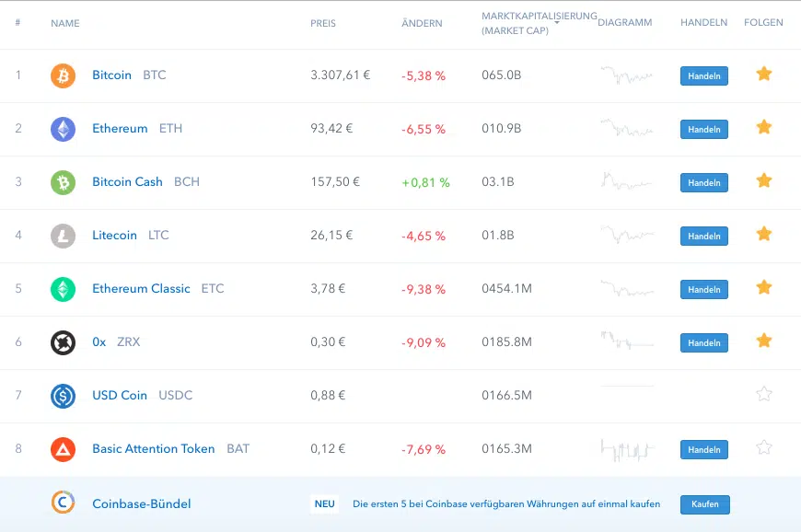The image size is (801, 532).
Task: Toggle the 0x follow star
Action: [x=763, y=341]
